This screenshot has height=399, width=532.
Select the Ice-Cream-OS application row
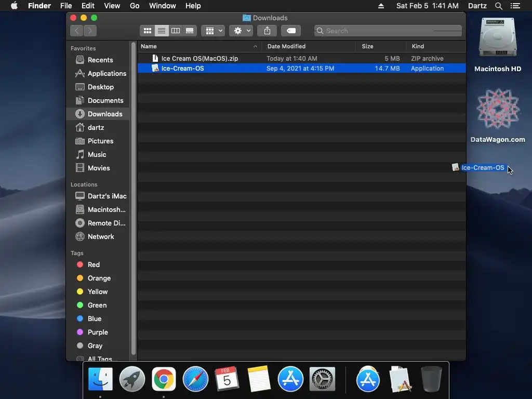pos(302,68)
